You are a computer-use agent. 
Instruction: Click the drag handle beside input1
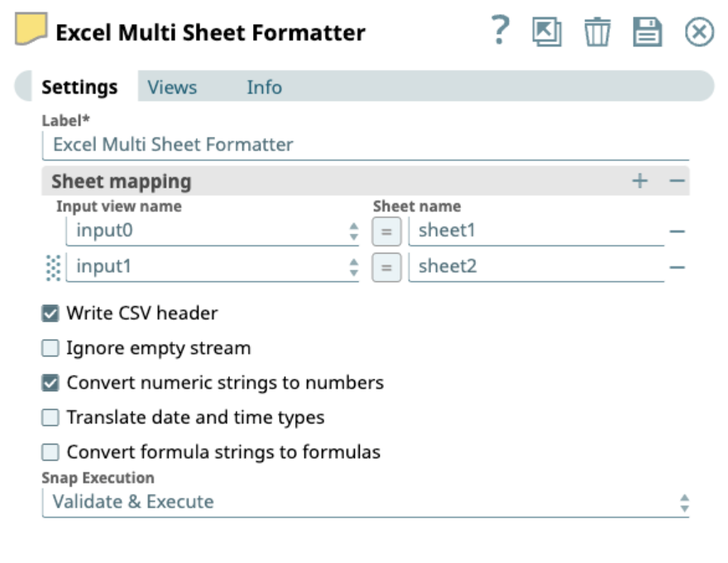pyautogui.click(x=53, y=265)
